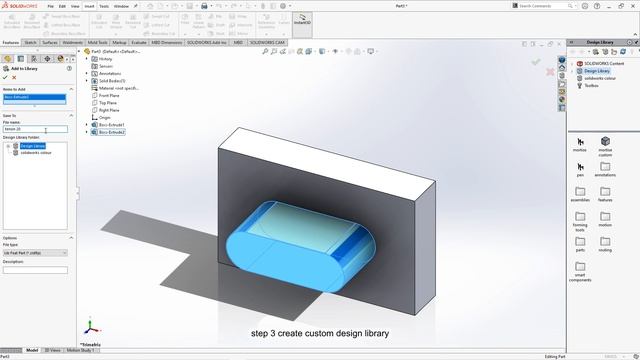The height and width of the screenshot is (360, 640).
Task: Open the File menu
Action: coord(50,6)
